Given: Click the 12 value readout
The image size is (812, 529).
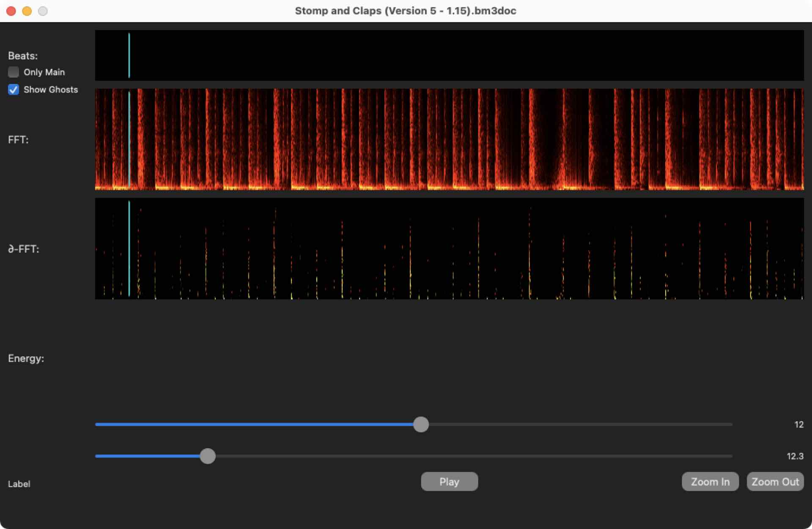Looking at the screenshot, I should 798,424.
